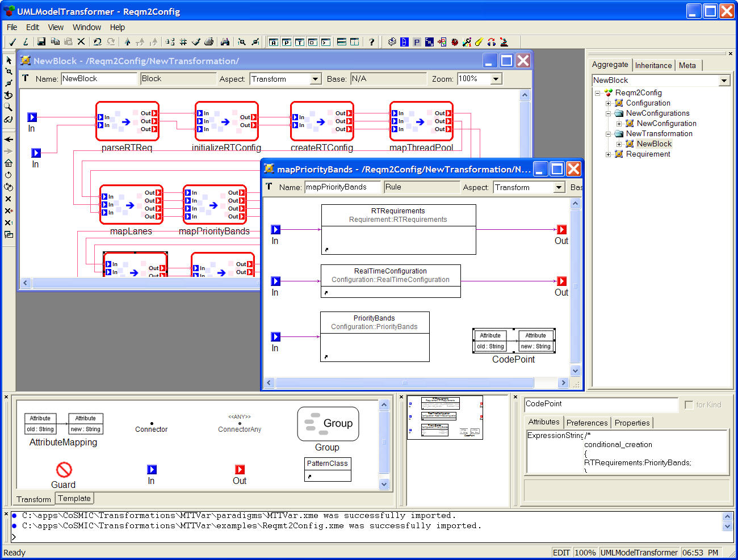This screenshot has height=560, width=738.
Task: Collapse the Reqm2Config root tree node
Action: pos(597,93)
